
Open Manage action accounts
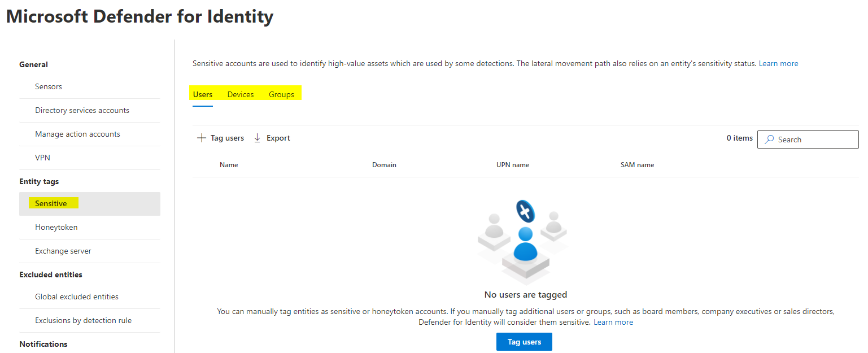[90, 134]
